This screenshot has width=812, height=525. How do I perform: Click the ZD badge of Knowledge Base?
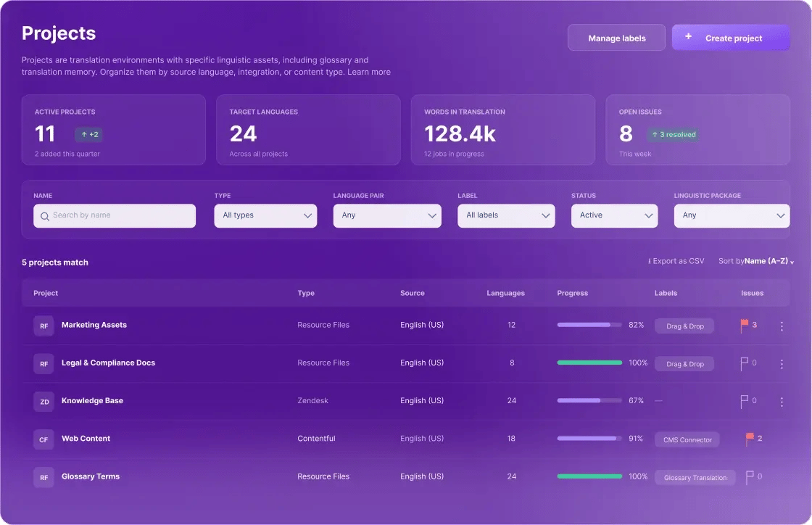pyautogui.click(x=44, y=402)
